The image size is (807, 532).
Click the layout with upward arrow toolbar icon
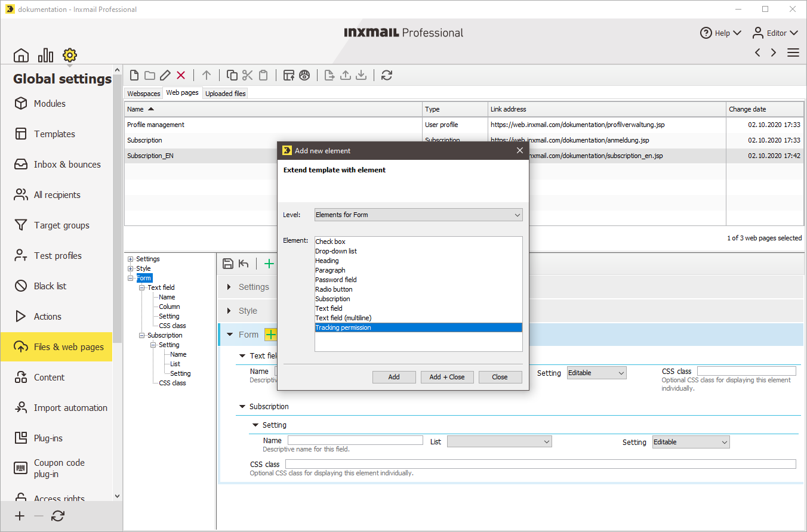pos(289,75)
